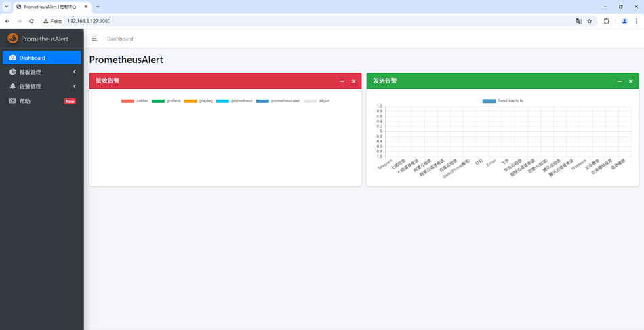Click the browser forward arrow
This screenshot has height=330, width=644.
click(19, 21)
